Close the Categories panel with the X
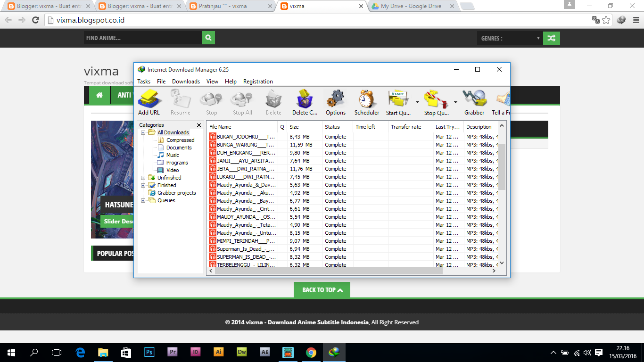Screen dimensions: 644x362 pyautogui.click(x=199, y=125)
